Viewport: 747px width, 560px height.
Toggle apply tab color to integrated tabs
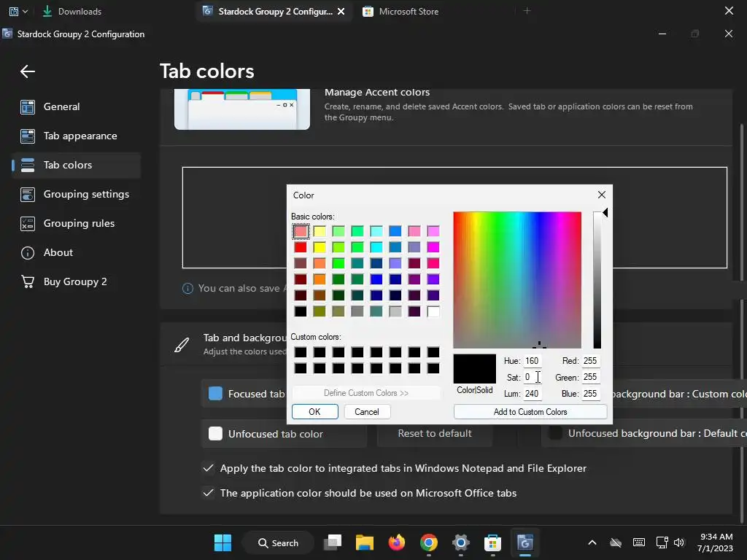click(x=208, y=468)
